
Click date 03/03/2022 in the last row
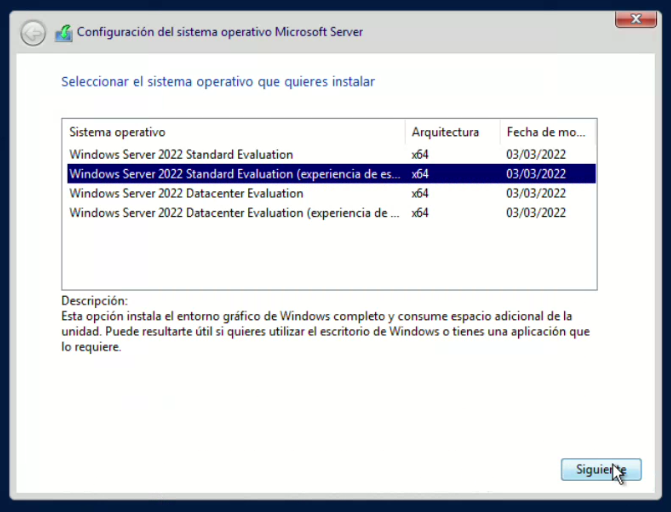[536, 213]
